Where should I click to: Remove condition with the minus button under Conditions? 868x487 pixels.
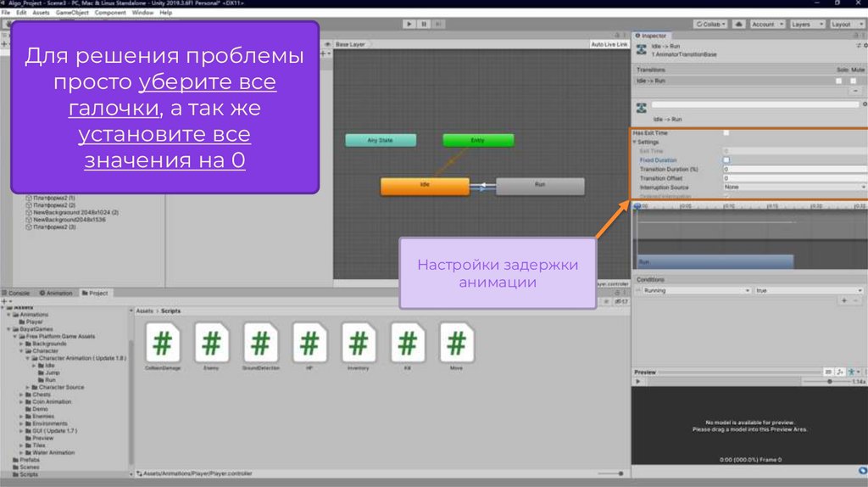(x=856, y=300)
